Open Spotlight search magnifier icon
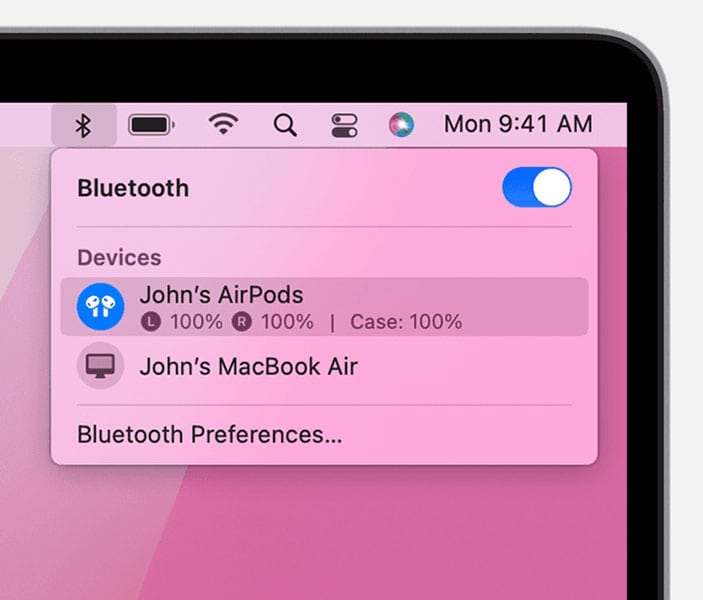 (x=285, y=125)
